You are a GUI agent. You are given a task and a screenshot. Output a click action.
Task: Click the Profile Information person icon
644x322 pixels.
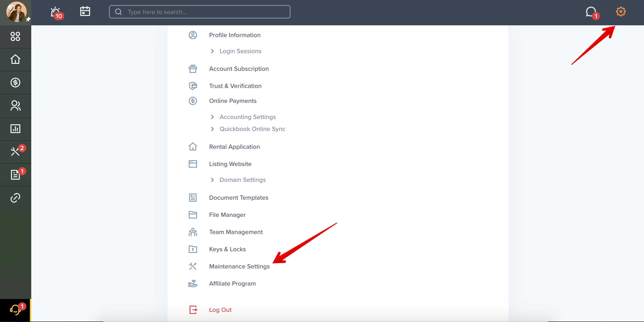click(193, 35)
